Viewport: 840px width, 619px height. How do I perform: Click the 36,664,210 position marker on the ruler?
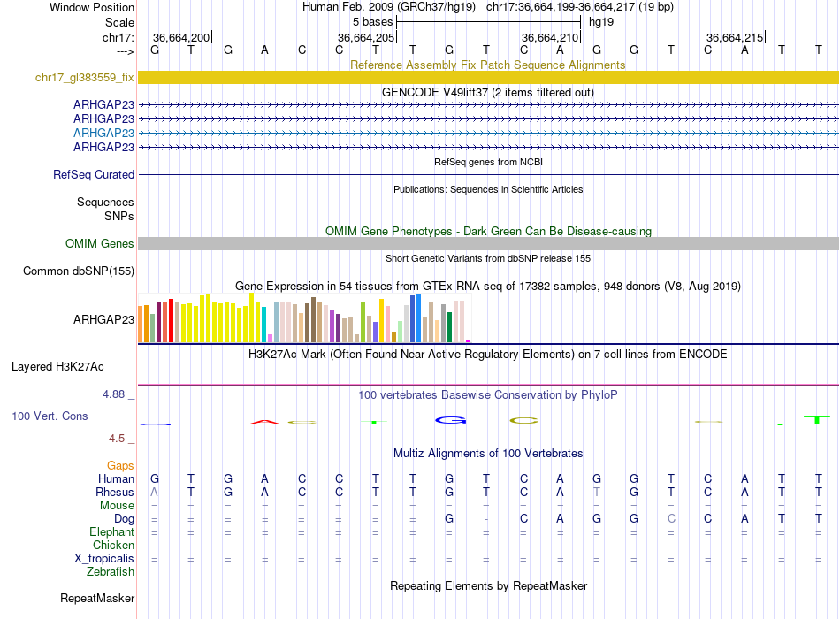pos(550,37)
